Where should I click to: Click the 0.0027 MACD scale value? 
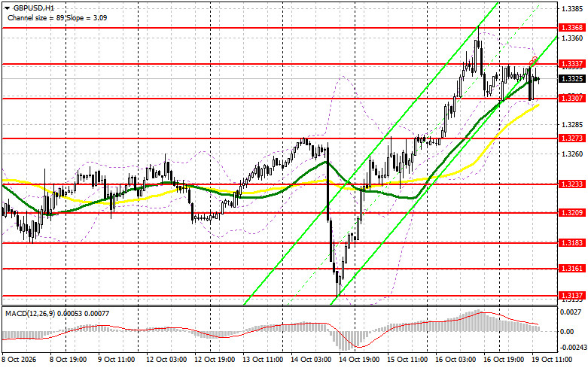tap(570, 312)
